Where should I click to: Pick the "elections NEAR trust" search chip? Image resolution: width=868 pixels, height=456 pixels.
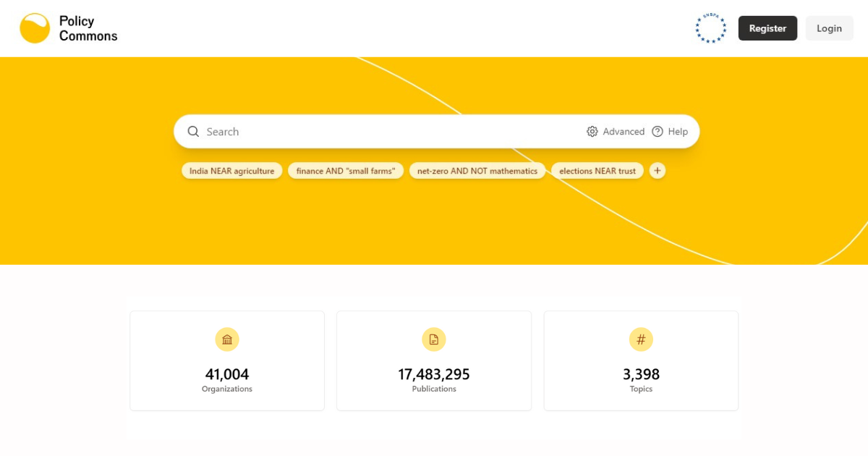tap(597, 171)
